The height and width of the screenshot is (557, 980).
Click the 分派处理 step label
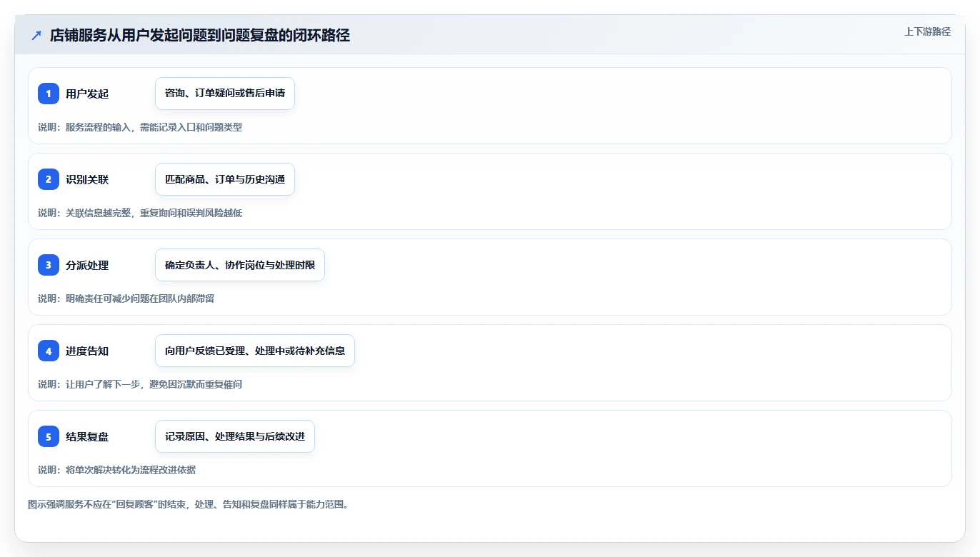point(87,265)
